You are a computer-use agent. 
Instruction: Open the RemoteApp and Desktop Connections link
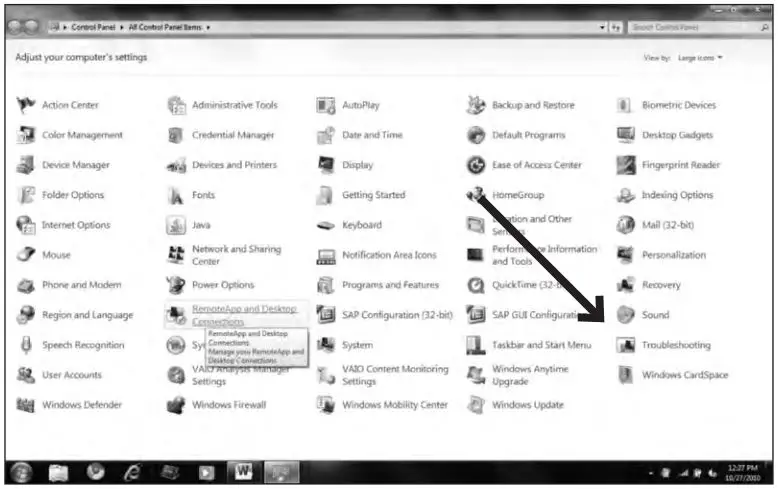(244, 315)
